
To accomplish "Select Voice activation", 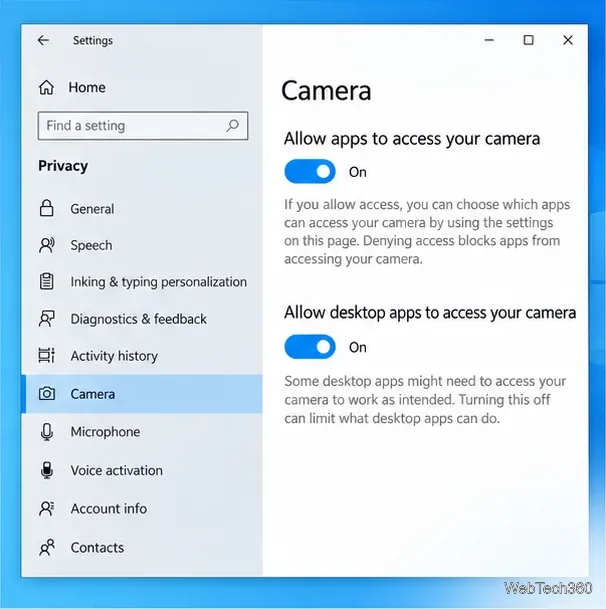I will (x=117, y=470).
